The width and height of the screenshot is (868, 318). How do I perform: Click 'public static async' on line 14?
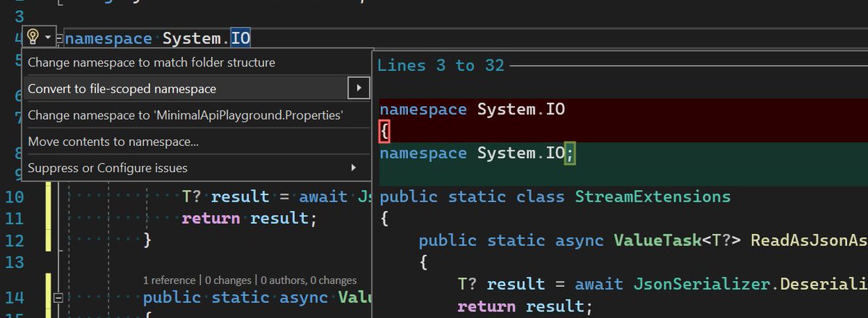pos(235,298)
